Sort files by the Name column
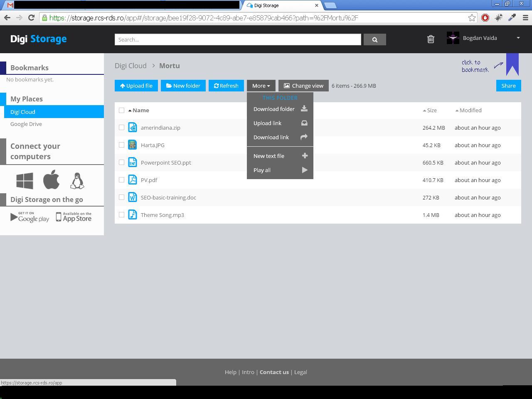This screenshot has width=532, height=399. [138, 110]
